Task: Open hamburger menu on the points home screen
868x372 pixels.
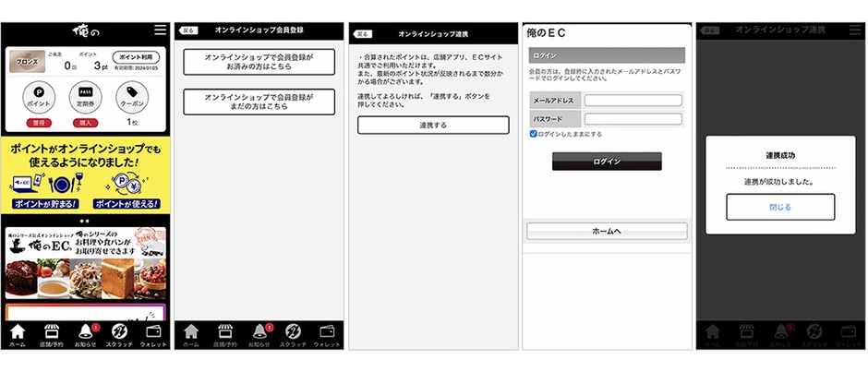Action: 161,30
